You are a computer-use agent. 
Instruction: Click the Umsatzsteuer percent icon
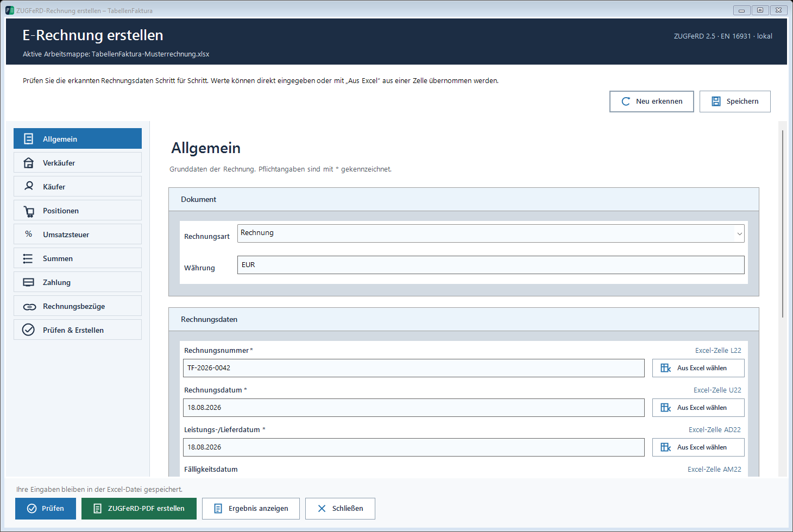(x=29, y=234)
